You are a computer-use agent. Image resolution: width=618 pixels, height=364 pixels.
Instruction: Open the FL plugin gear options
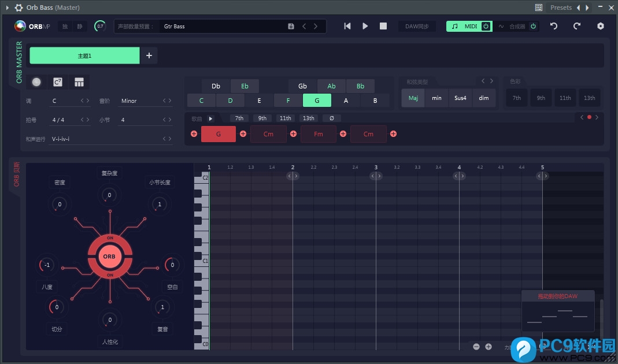(18, 8)
